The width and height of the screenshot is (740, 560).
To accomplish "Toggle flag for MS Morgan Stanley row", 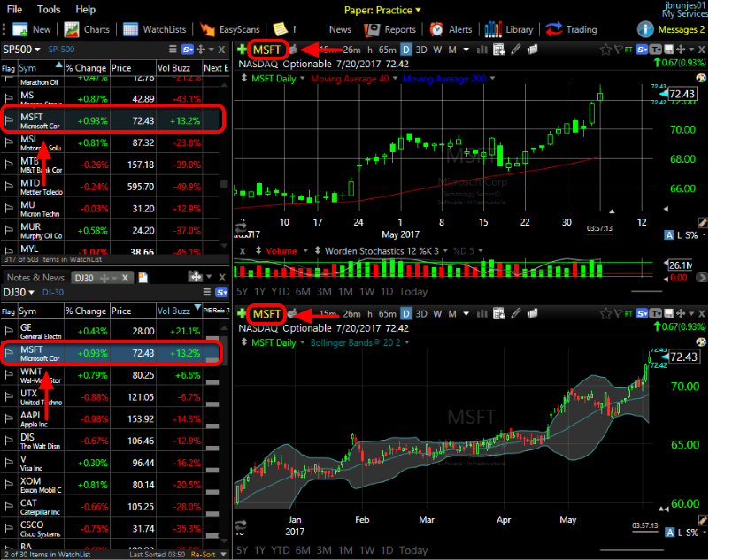I will point(9,98).
